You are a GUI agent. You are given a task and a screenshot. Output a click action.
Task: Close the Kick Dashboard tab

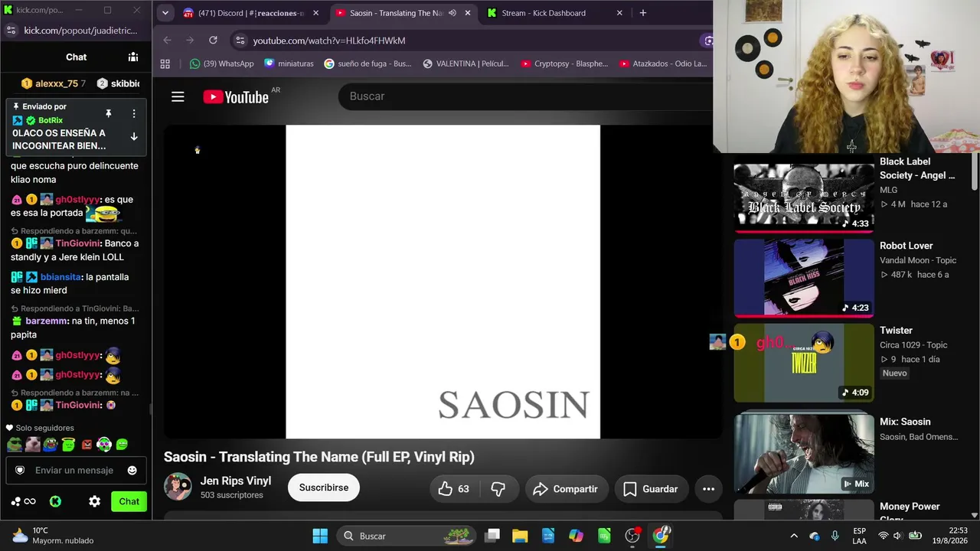[619, 13]
